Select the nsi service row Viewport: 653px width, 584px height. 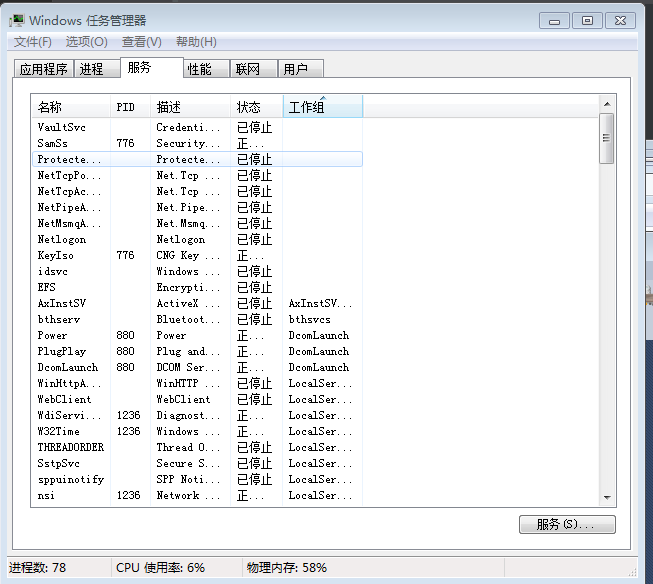pos(197,495)
